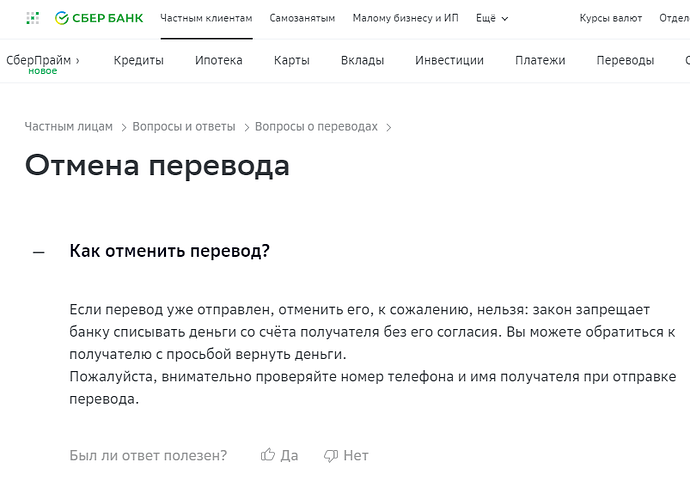Viewport: 690px width, 493px height.
Task: Switch to the 'Самозанятым' tab
Action: (x=302, y=18)
